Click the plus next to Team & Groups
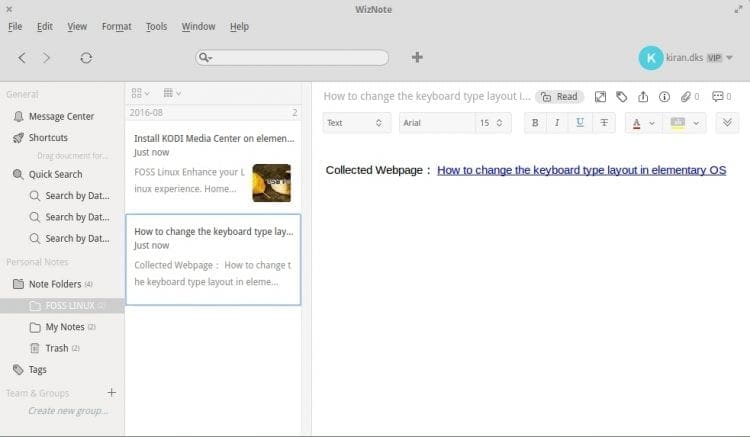Viewport: 750px width, 437px height. (111, 393)
